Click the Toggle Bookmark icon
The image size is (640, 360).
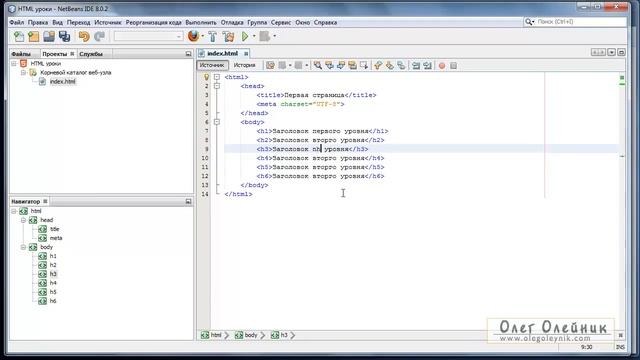coord(401,65)
